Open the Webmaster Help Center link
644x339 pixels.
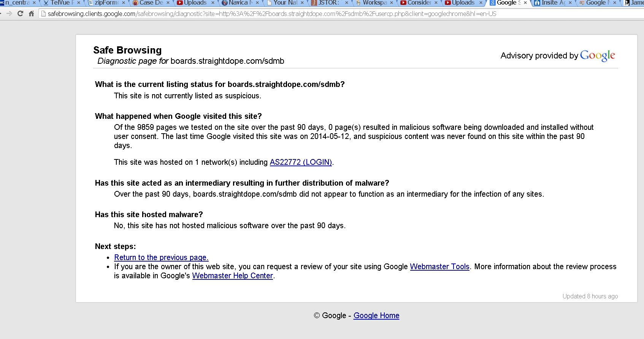[232, 276]
